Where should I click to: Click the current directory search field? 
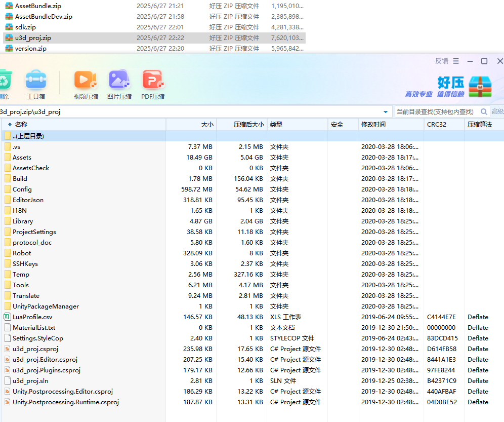[x=435, y=112]
